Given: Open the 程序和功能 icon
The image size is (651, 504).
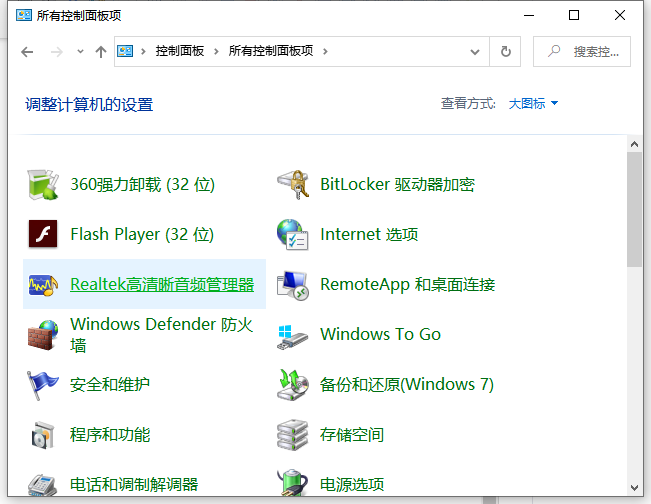Looking at the screenshot, I should coord(43,435).
